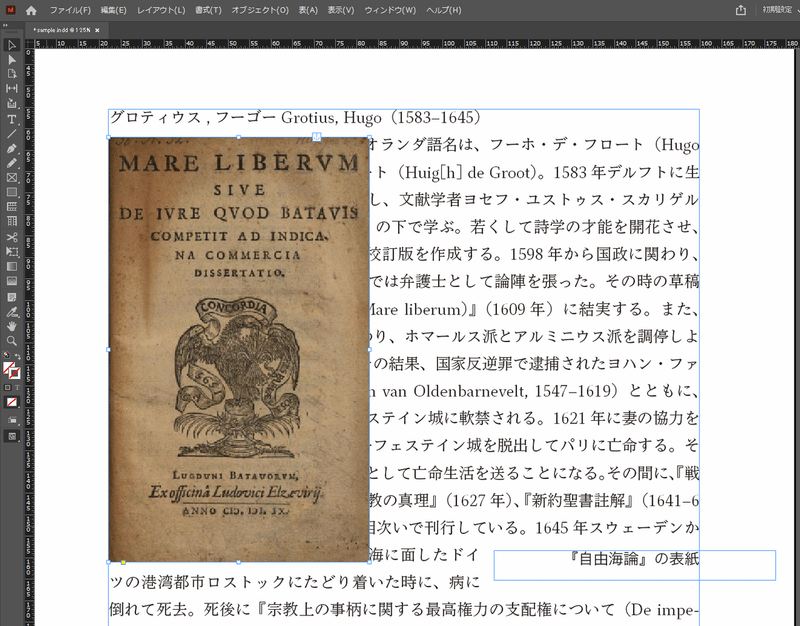Select the Direct Selection tool
Screen dimensions: 800x626
(11, 60)
